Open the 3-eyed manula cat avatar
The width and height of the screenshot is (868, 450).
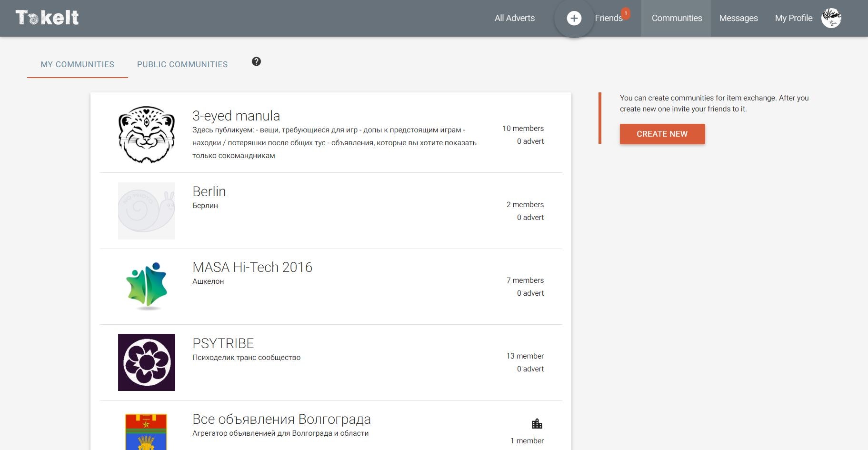point(147,135)
